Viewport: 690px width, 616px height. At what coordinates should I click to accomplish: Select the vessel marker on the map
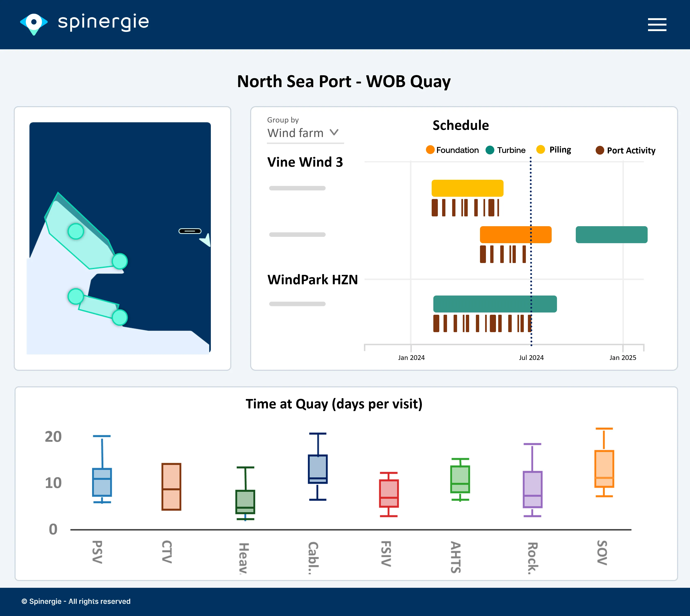(190, 231)
